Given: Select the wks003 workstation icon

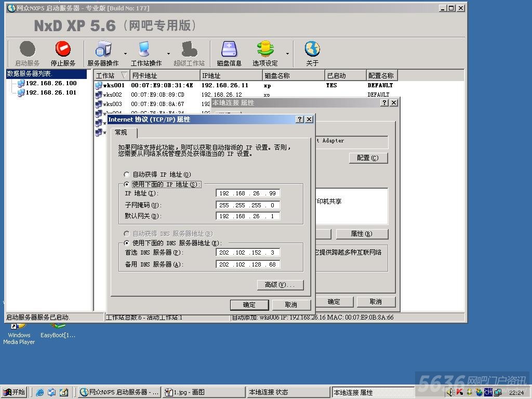Looking at the screenshot, I should (99, 104).
